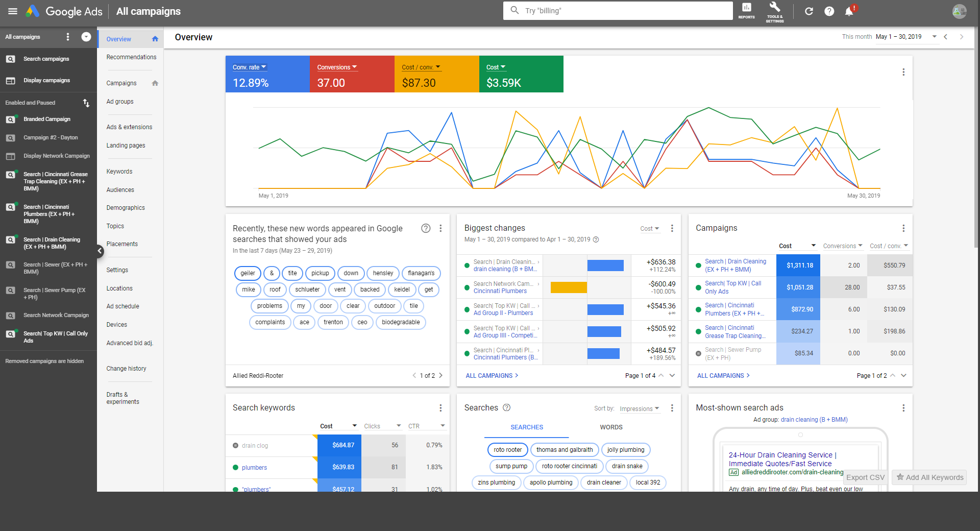
Task: Open Campaigns card Conversions column dropdown
Action: point(842,246)
